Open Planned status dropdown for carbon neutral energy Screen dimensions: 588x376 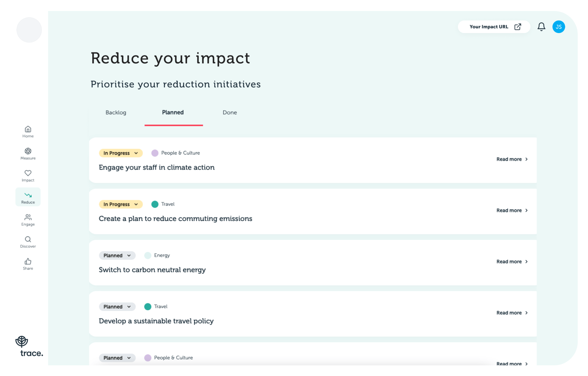tap(117, 256)
